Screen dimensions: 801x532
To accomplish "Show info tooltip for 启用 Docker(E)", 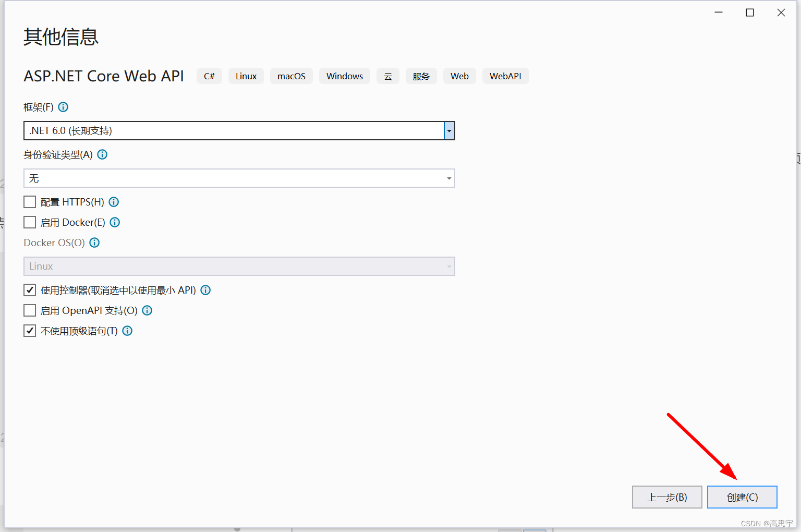I will (115, 222).
